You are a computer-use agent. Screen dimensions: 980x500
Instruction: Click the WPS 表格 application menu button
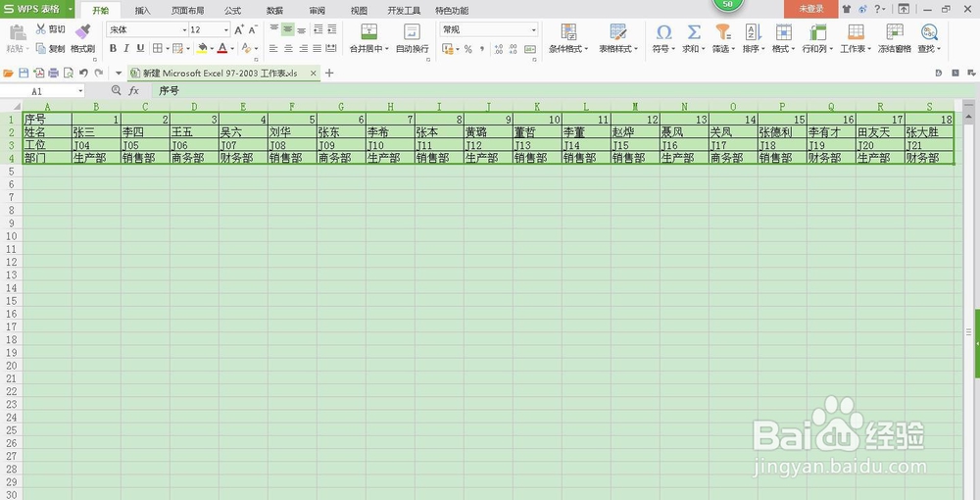click(37, 9)
